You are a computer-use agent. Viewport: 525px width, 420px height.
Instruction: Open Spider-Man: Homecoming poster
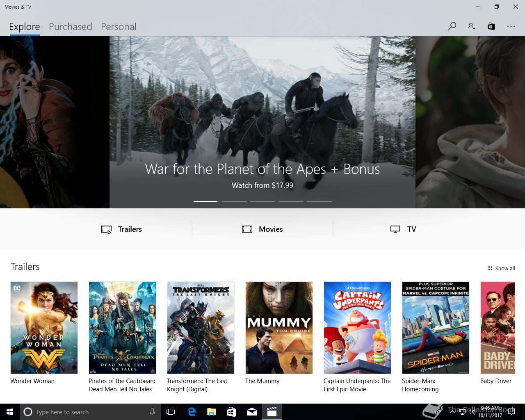click(436, 327)
